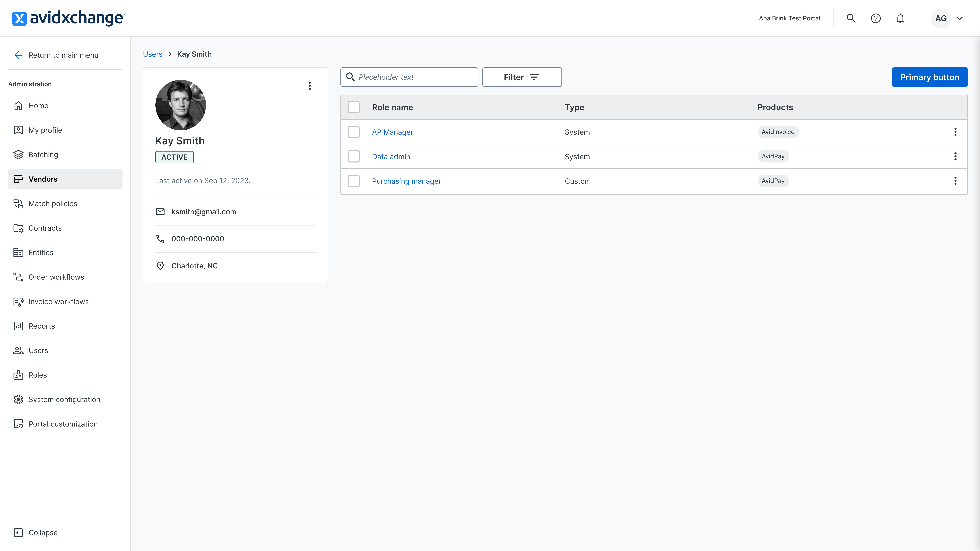The width and height of the screenshot is (980, 551).
Task: Open global search magnifier icon in header
Action: [851, 18]
